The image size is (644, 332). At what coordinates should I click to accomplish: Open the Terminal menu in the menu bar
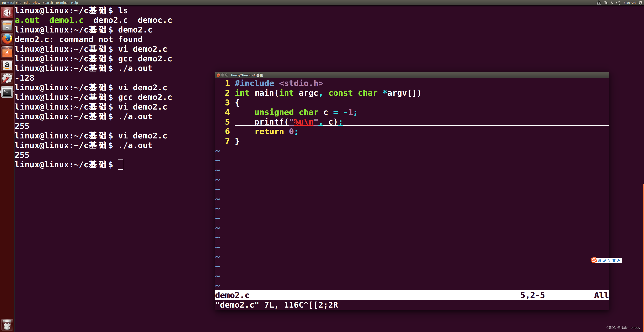click(x=62, y=2)
